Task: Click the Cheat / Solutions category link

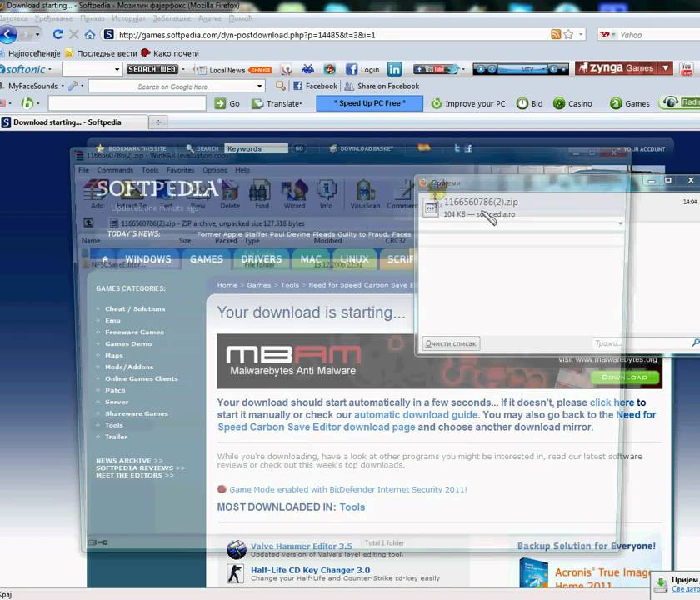Action: [135, 309]
